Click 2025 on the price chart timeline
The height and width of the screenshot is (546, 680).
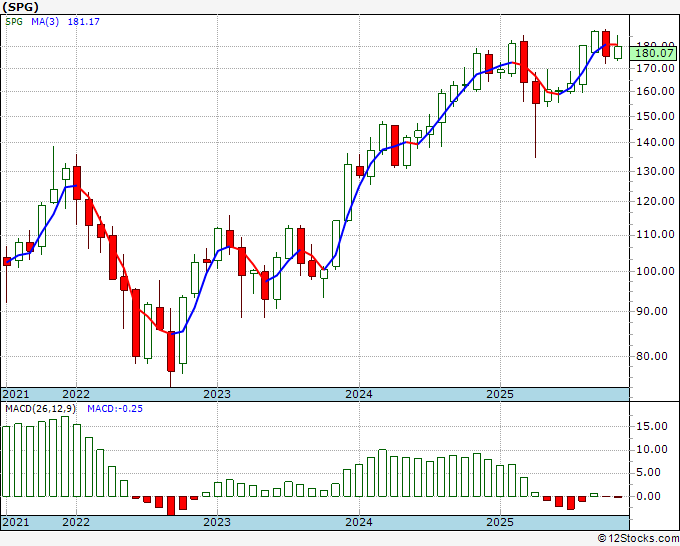point(500,394)
